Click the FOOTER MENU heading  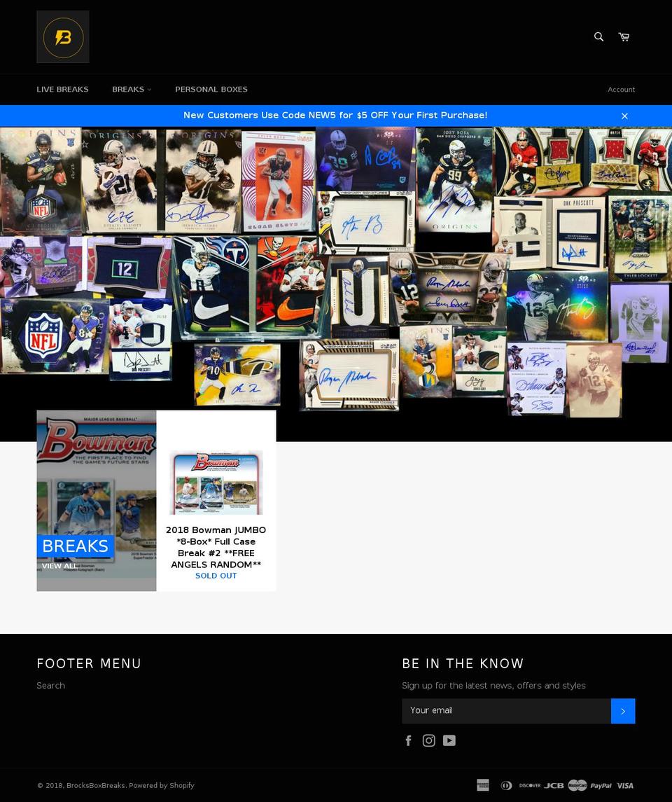(x=89, y=663)
